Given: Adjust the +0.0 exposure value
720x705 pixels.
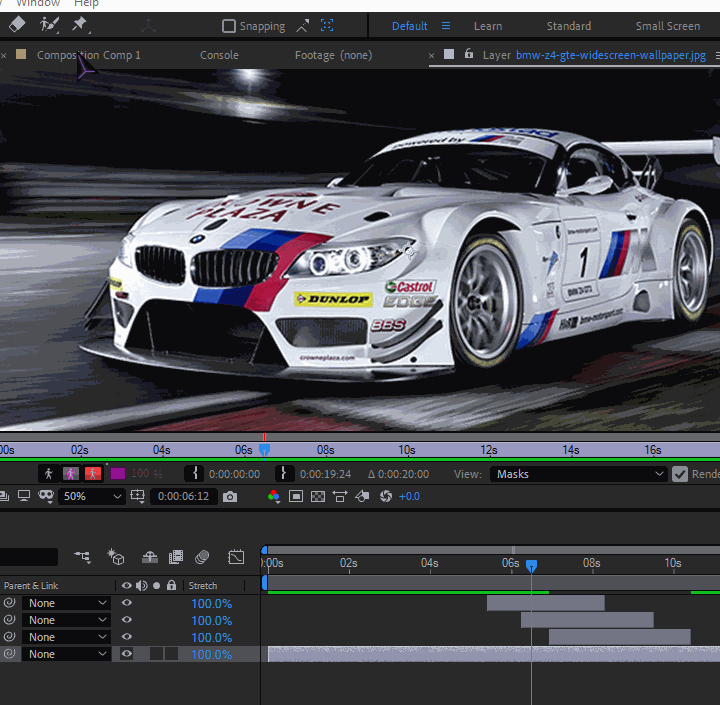Looking at the screenshot, I should click(409, 496).
